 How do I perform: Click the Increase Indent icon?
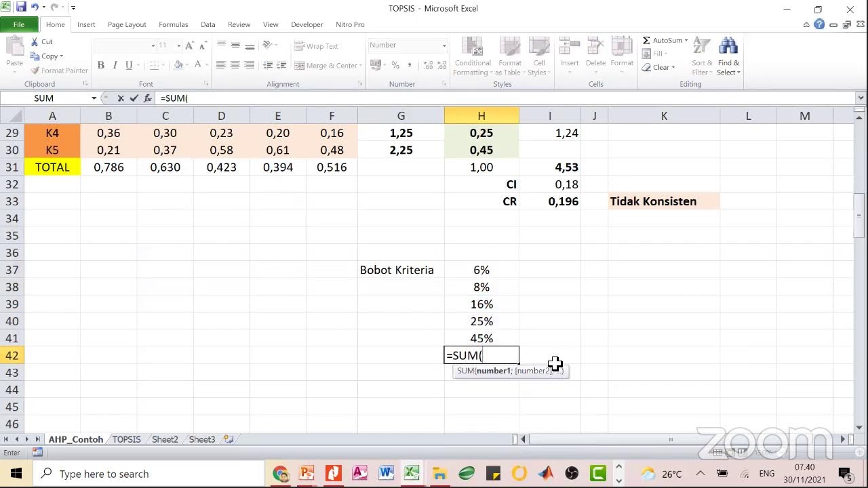pos(281,65)
